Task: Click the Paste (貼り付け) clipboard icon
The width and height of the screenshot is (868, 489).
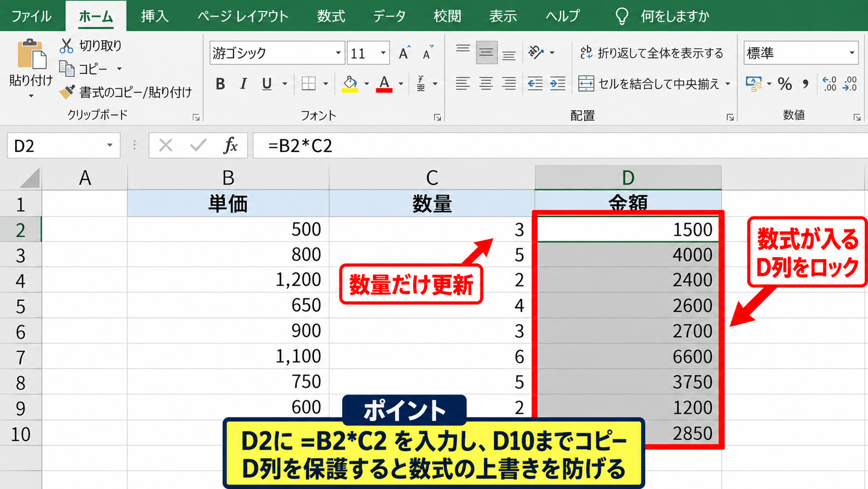Action: (x=31, y=54)
